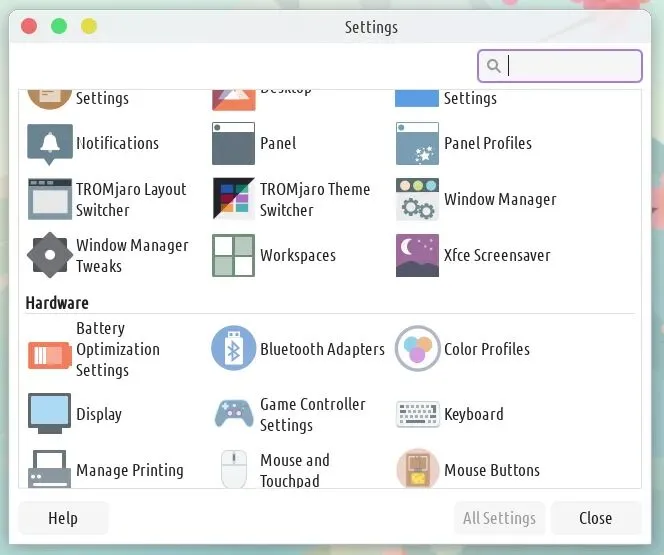Open the Workspaces icon
664x555 pixels.
(233, 255)
